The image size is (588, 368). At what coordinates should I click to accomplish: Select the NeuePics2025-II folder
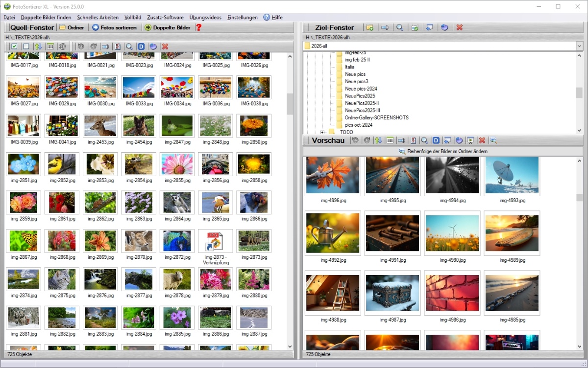coord(362,103)
